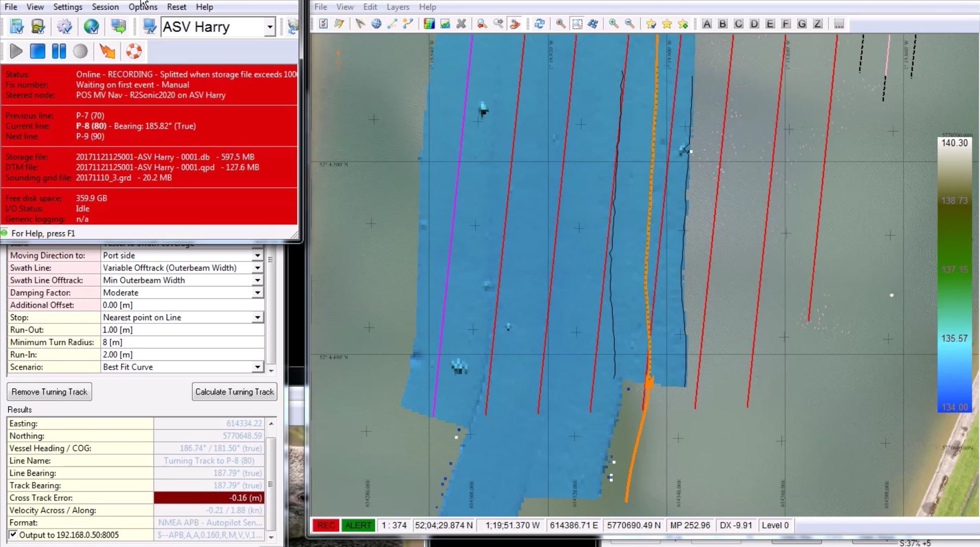Screen dimensions: 980x547
Task: Open the gear settings icon with checkmark
Action: click(65, 27)
